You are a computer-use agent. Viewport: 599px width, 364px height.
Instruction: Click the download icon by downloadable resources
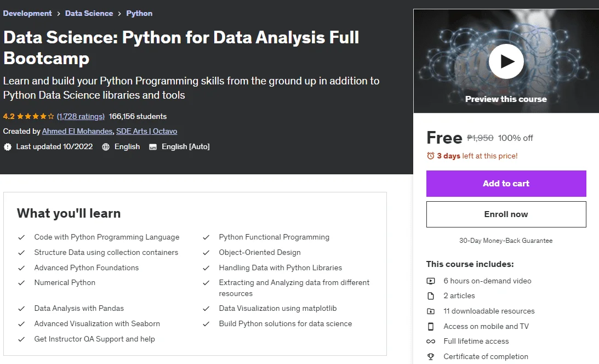click(431, 311)
